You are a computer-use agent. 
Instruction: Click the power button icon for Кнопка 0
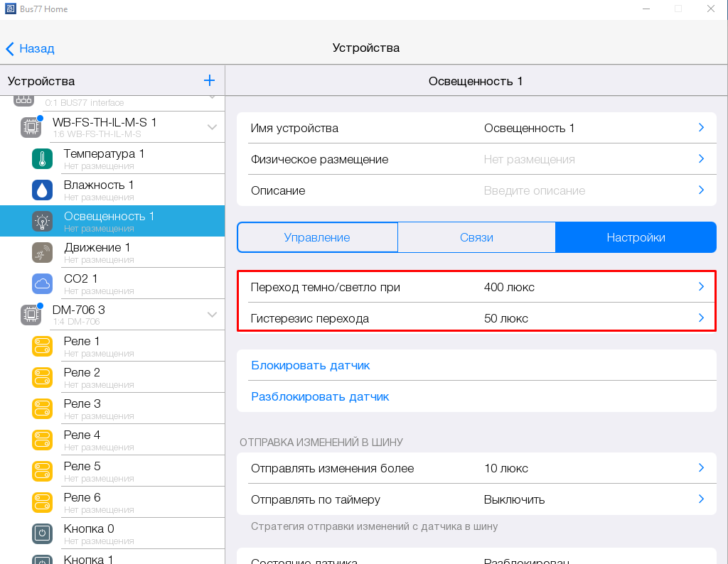pos(42,533)
